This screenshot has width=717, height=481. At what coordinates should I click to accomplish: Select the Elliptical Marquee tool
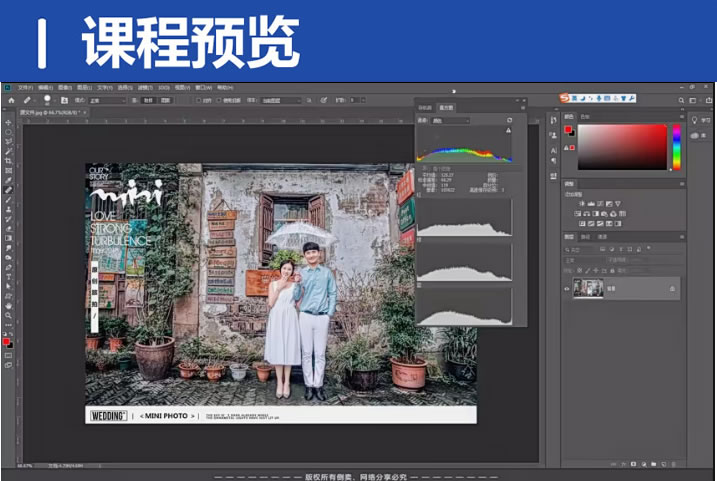(x=8, y=132)
